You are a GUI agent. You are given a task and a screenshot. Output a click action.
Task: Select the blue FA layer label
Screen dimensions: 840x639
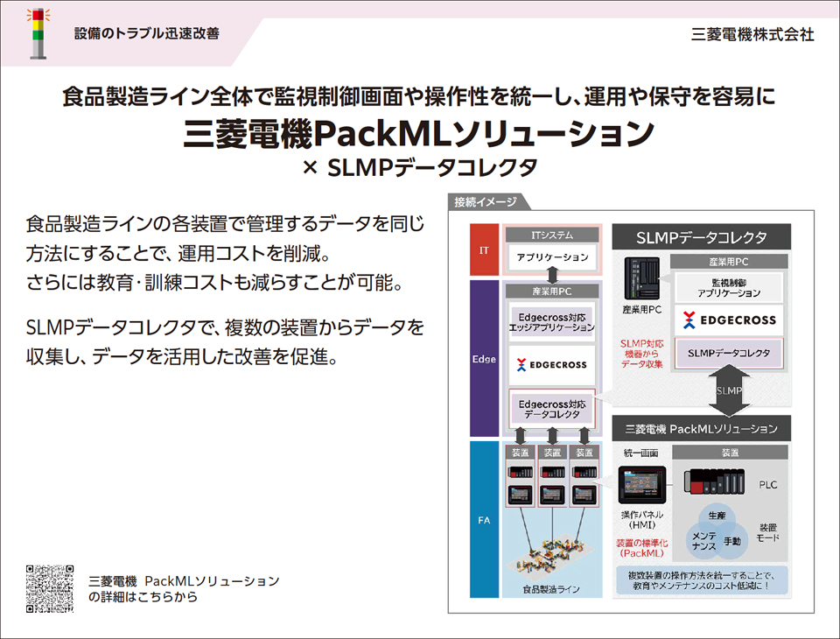click(x=484, y=519)
